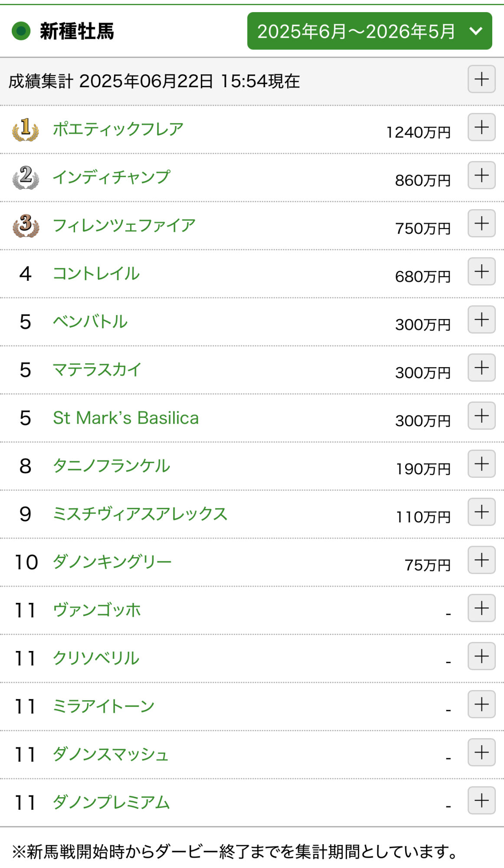The height and width of the screenshot is (868, 504).
Task: Click plus icon beside フィレンツェファイア
Action: coord(481,224)
